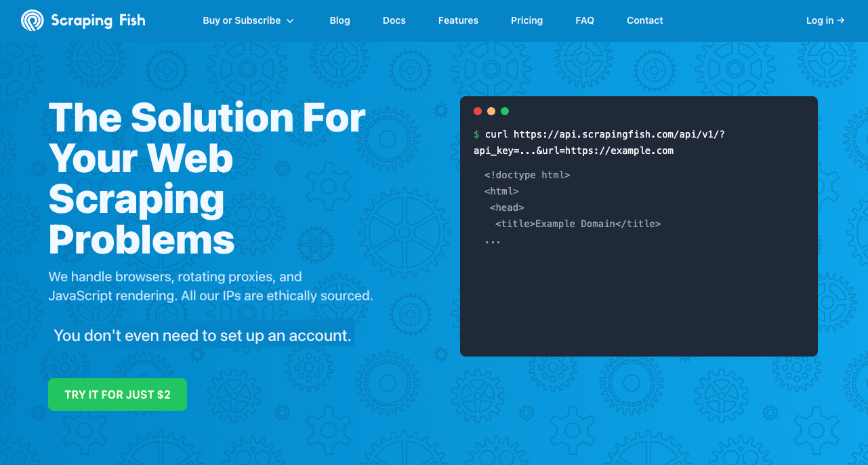Click the green dot in the terminal window
This screenshot has width=868, height=465.
505,111
